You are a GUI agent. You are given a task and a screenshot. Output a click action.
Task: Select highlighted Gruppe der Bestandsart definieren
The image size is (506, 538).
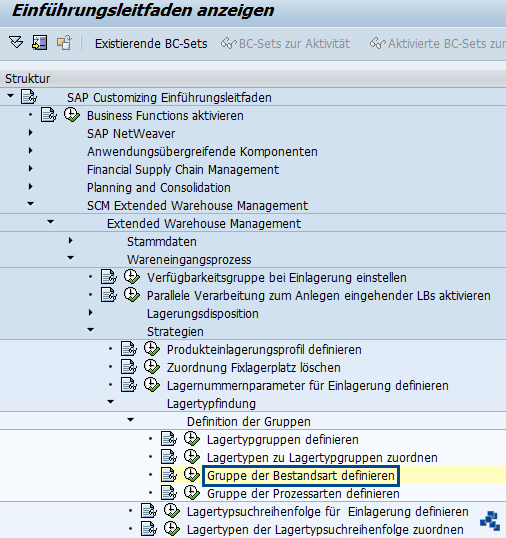[301, 476]
